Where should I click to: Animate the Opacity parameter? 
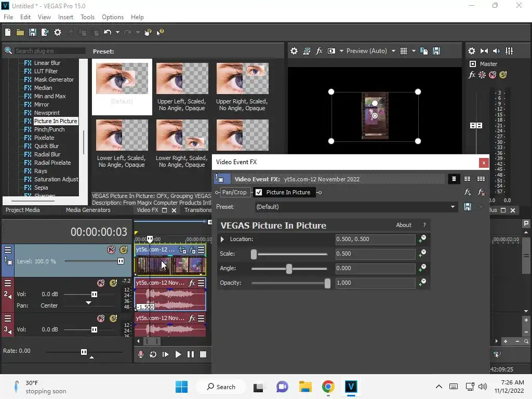point(422,282)
